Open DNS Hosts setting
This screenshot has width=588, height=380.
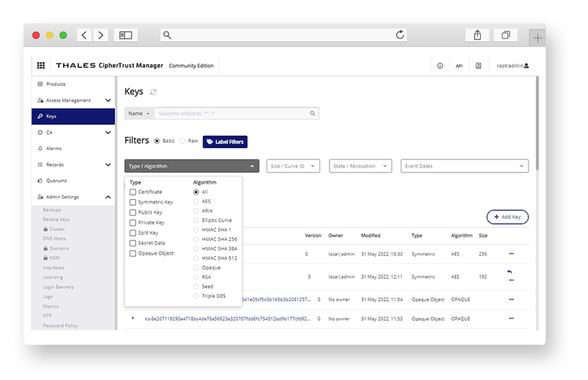(x=54, y=238)
